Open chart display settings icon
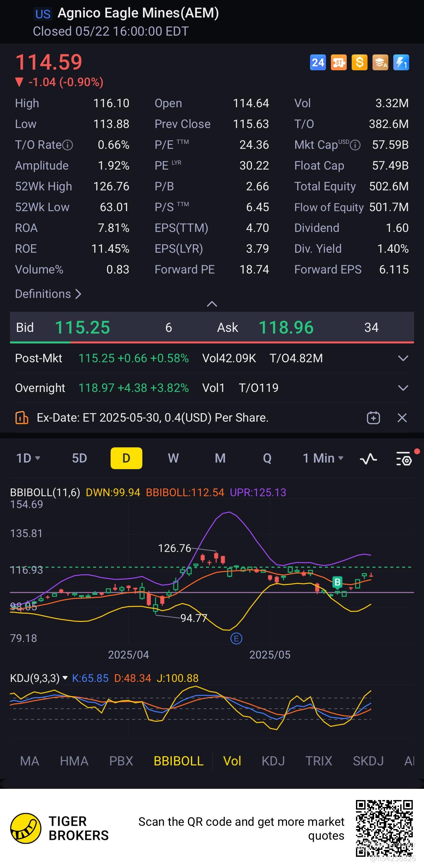The height and width of the screenshot is (868, 424). [404, 458]
